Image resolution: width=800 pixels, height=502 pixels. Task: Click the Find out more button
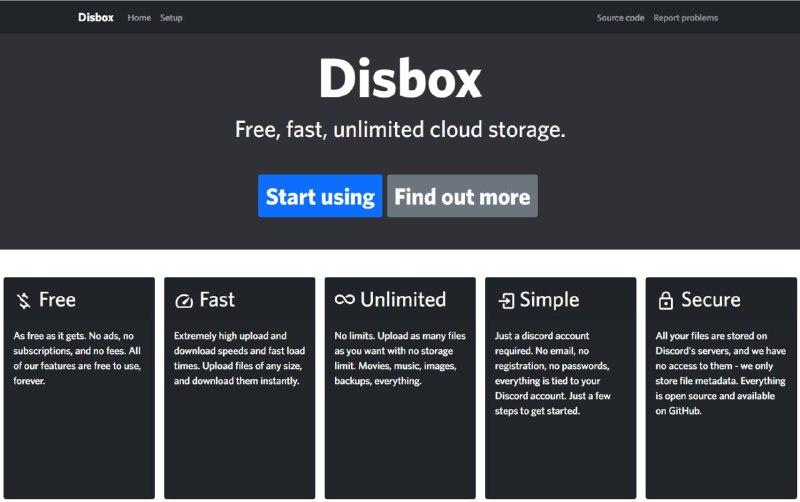(x=462, y=196)
